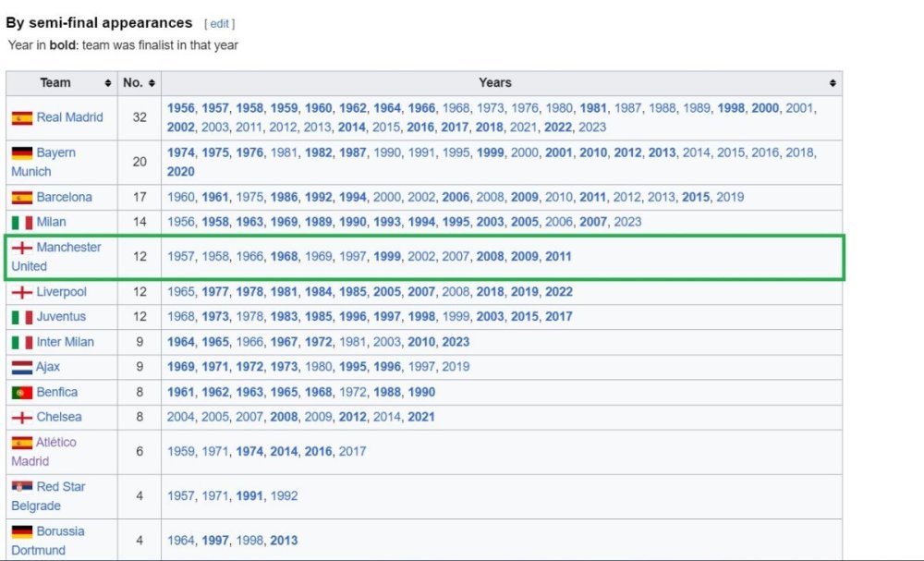
Task: Open the Barcelona team link
Action: tap(64, 197)
